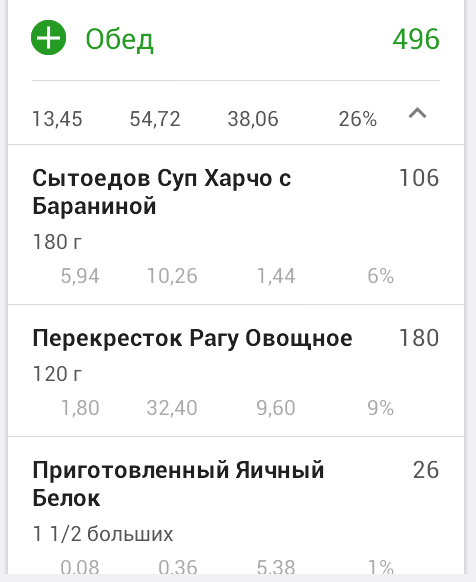Click the 120 г portion of Рагу Овощное
This screenshot has height=582, width=476.
[x=57, y=373]
